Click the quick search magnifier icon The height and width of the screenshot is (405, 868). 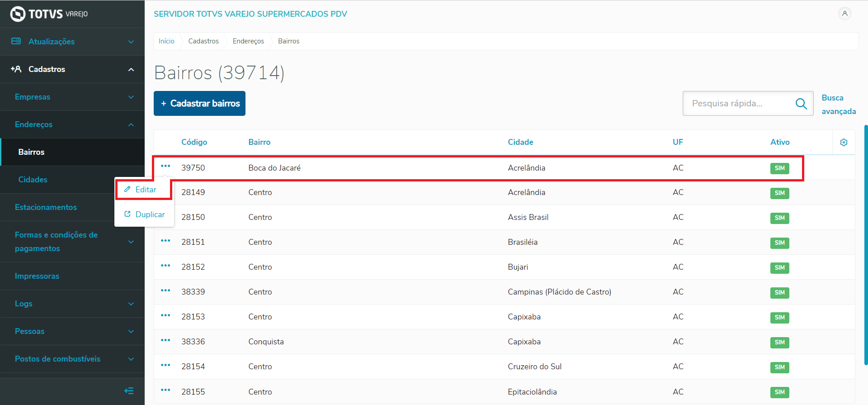pyautogui.click(x=801, y=104)
